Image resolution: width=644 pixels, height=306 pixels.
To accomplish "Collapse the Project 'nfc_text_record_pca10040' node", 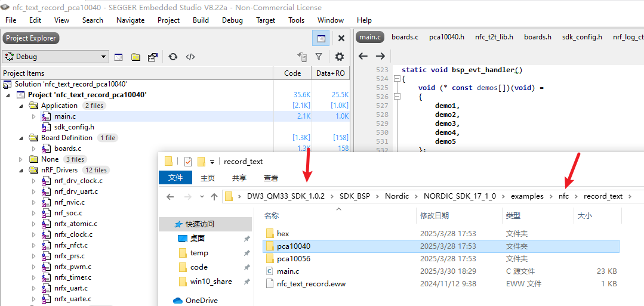I will pyautogui.click(x=8, y=95).
